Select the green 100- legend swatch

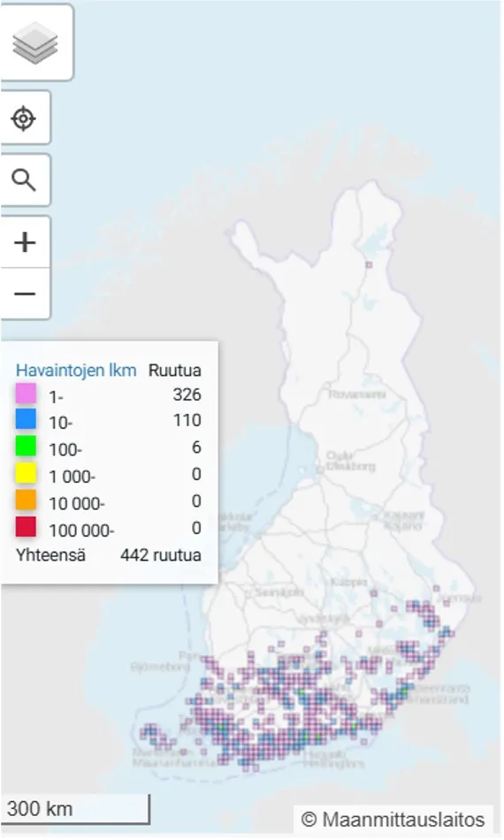(26, 446)
